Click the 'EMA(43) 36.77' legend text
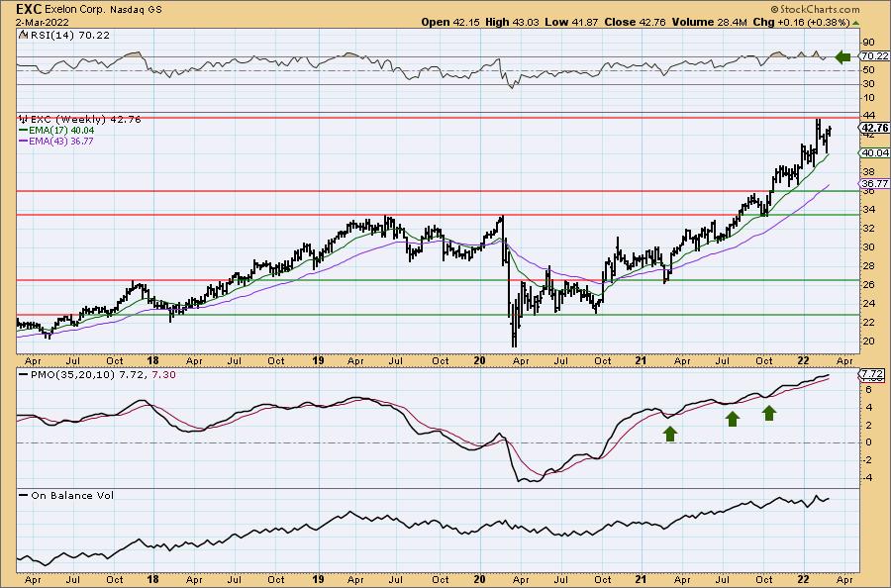 (60, 141)
